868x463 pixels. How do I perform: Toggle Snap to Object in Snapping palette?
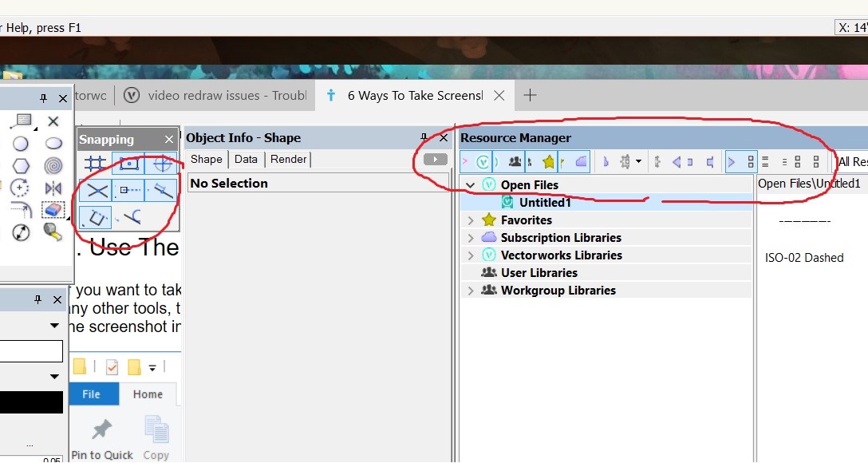click(x=128, y=162)
